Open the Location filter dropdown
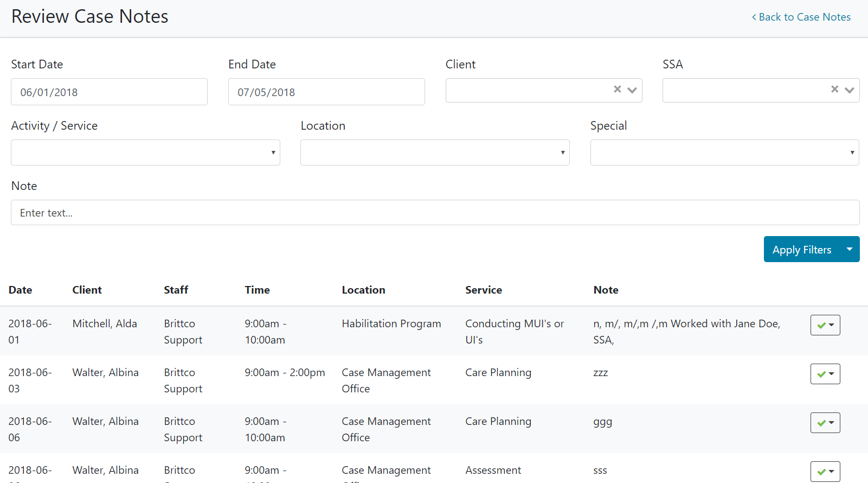868x483 pixels. (x=435, y=152)
